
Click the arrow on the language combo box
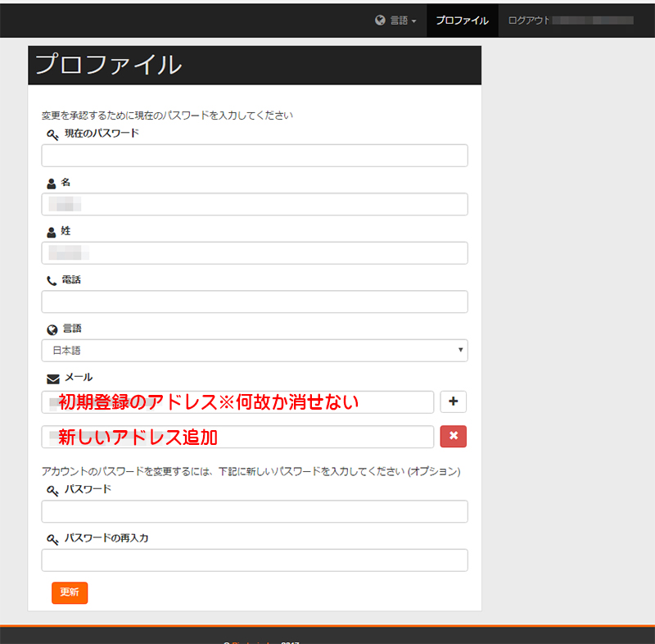(x=461, y=351)
